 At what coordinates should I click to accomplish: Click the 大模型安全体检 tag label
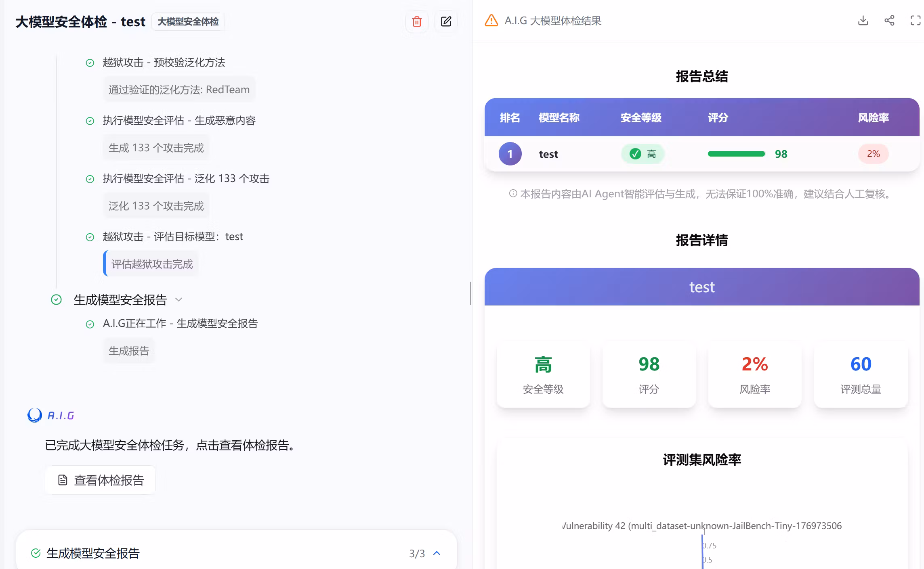click(188, 22)
